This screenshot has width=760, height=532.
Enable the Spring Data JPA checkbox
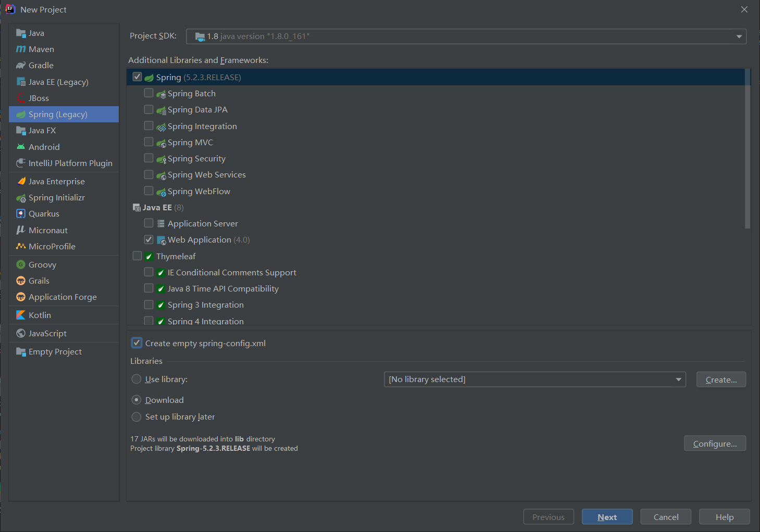click(x=149, y=109)
